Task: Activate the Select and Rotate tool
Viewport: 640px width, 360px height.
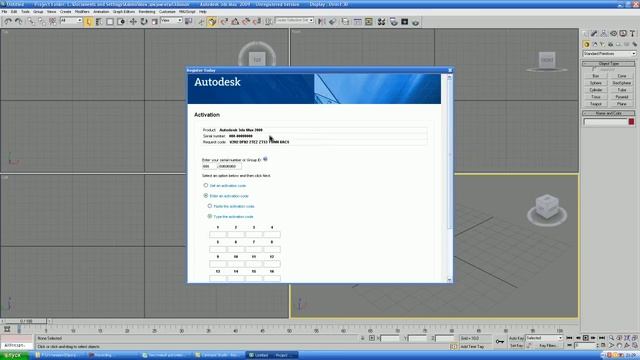Action: click(144, 22)
